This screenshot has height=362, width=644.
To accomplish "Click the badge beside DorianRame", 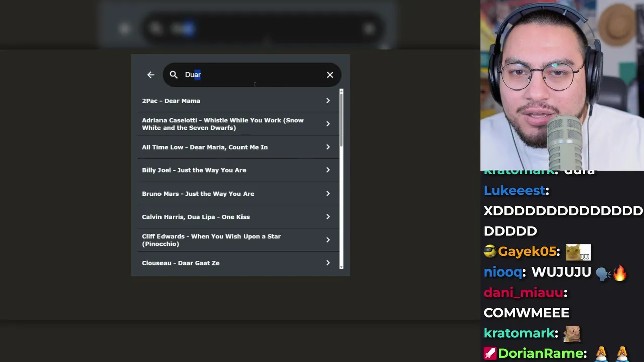I will click(x=490, y=354).
